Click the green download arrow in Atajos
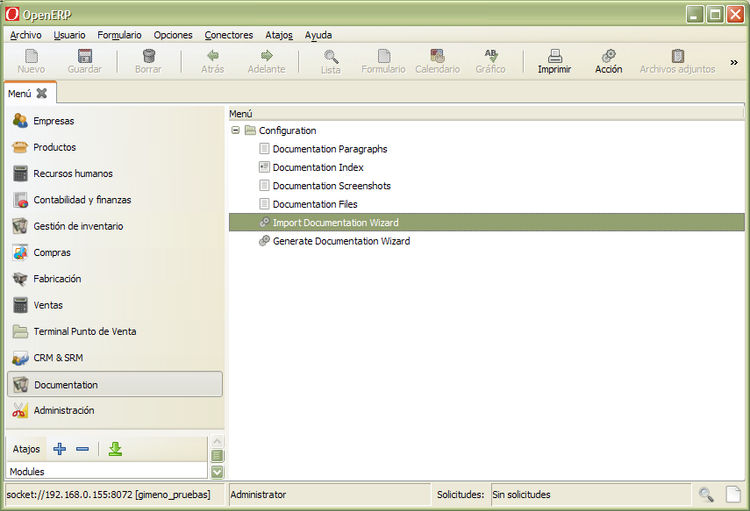The width and height of the screenshot is (750, 511). (x=115, y=449)
